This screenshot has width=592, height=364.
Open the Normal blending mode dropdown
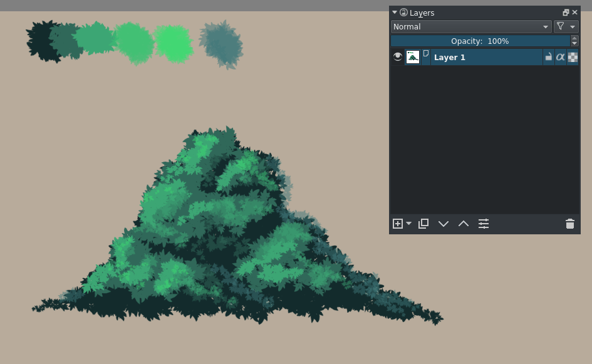(470, 26)
